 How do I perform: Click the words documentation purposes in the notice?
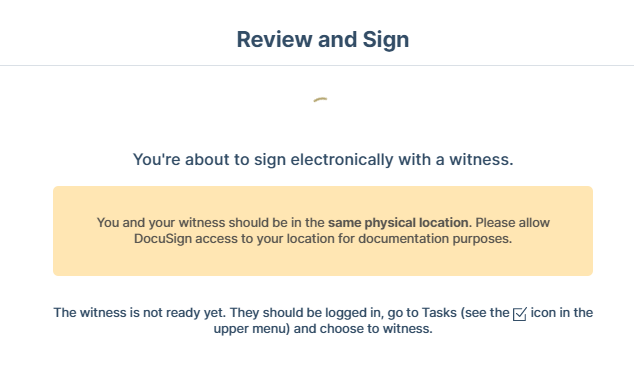click(x=435, y=239)
